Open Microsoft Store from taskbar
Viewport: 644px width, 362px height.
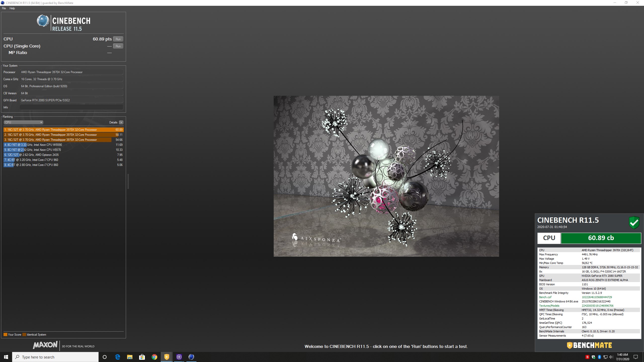(x=142, y=357)
